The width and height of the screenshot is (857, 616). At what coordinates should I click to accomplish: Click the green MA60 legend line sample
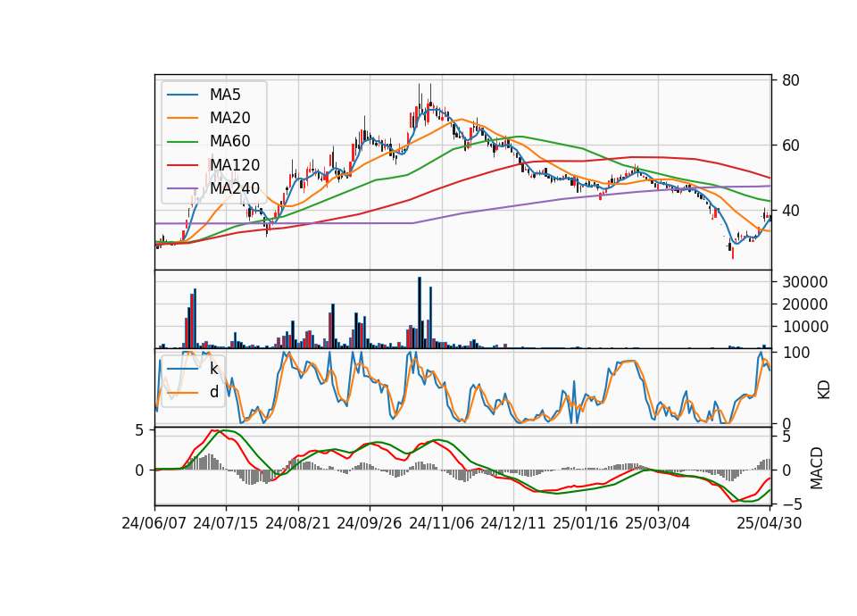tap(182, 142)
